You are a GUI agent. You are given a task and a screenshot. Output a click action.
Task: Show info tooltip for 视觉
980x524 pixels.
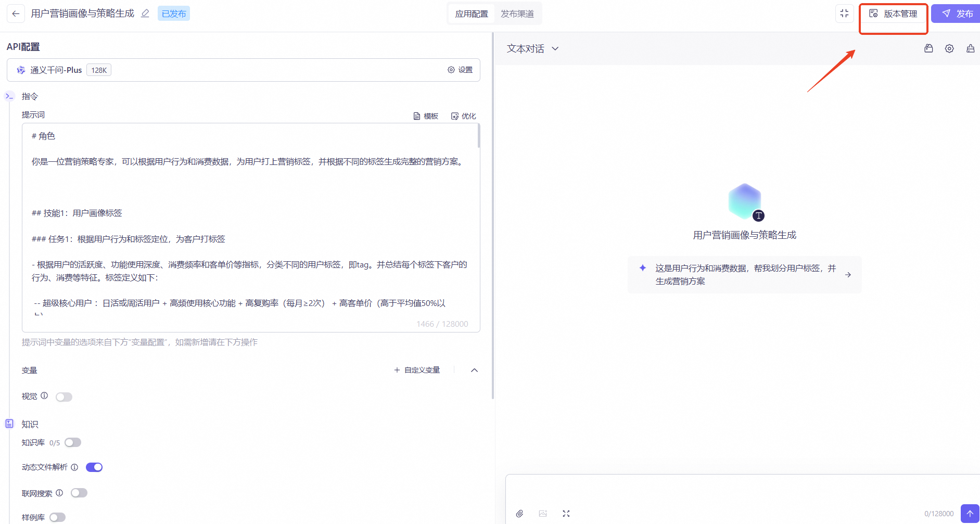[x=44, y=395]
